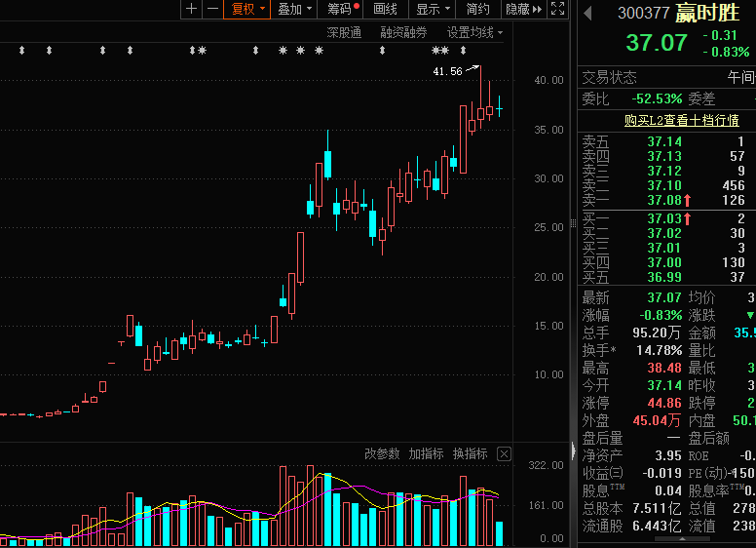Click the 融资融券 tag
Viewport: 756px width, 548px height.
pos(403,32)
